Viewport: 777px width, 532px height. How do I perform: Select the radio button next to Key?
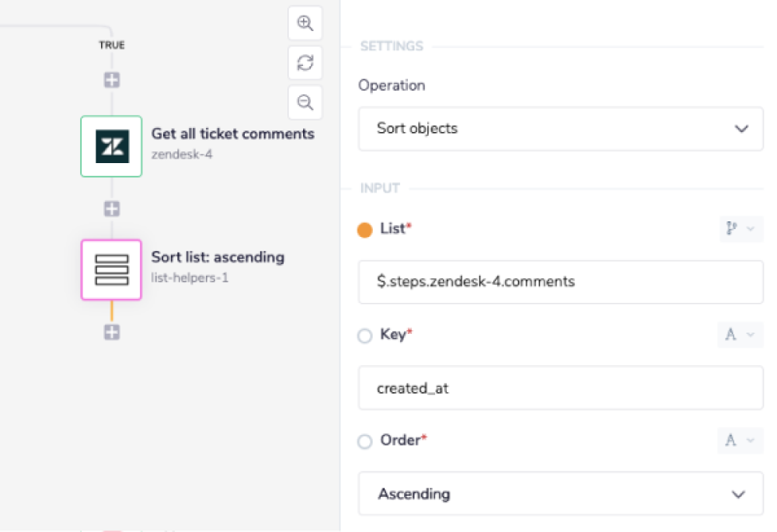coord(364,336)
